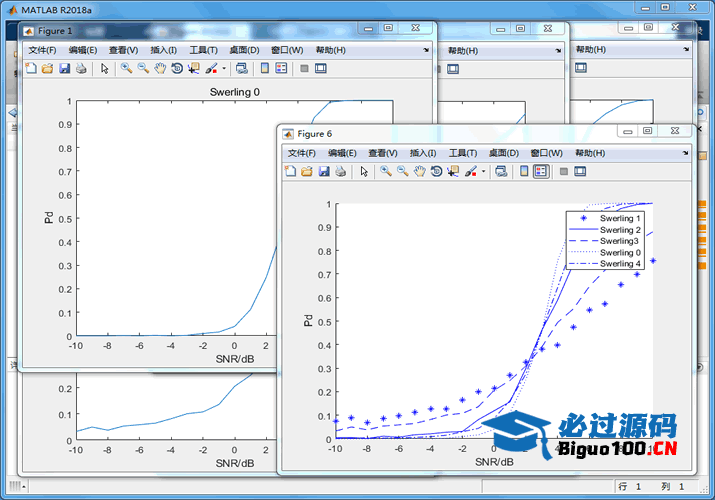Click Swerling 2 legend entry in Figure 6
715x500 pixels.
604,230
